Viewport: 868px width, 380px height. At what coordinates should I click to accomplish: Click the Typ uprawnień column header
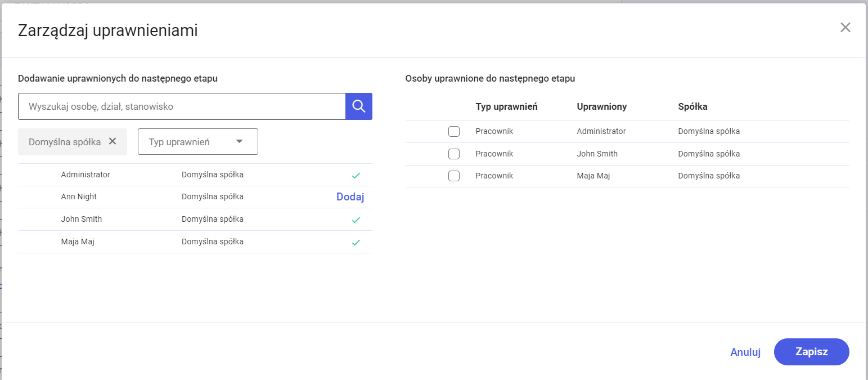[x=506, y=106]
